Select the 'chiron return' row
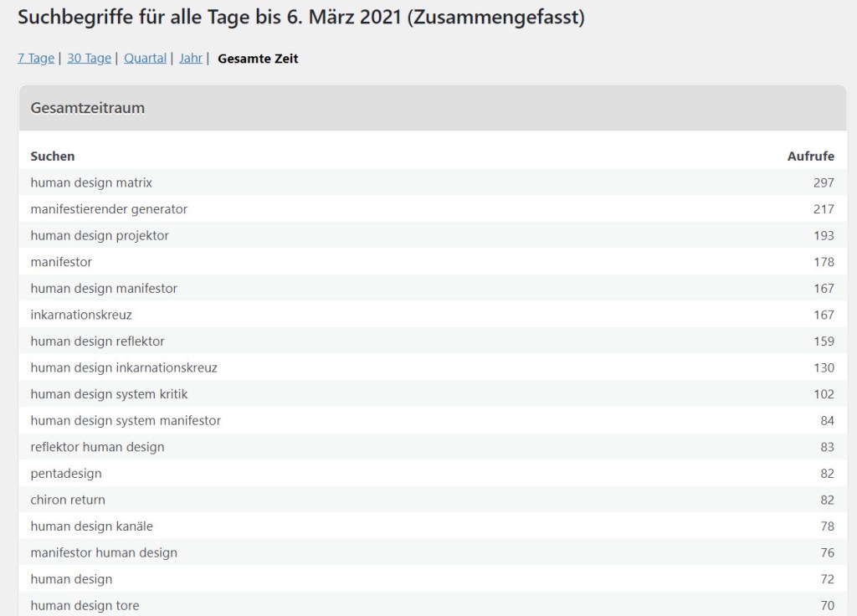The height and width of the screenshot is (616, 857). [x=68, y=501]
